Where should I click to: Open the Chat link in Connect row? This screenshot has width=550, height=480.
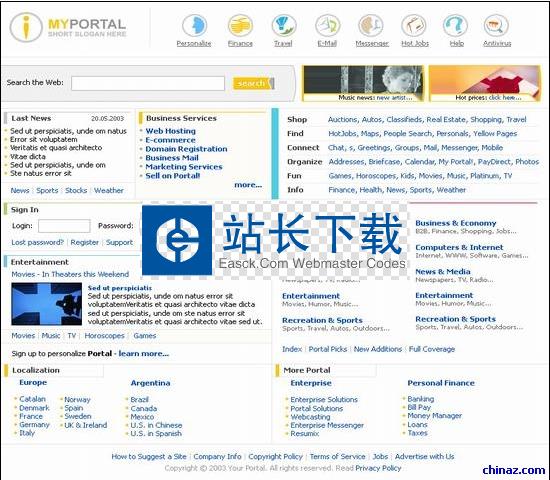[x=336, y=148]
